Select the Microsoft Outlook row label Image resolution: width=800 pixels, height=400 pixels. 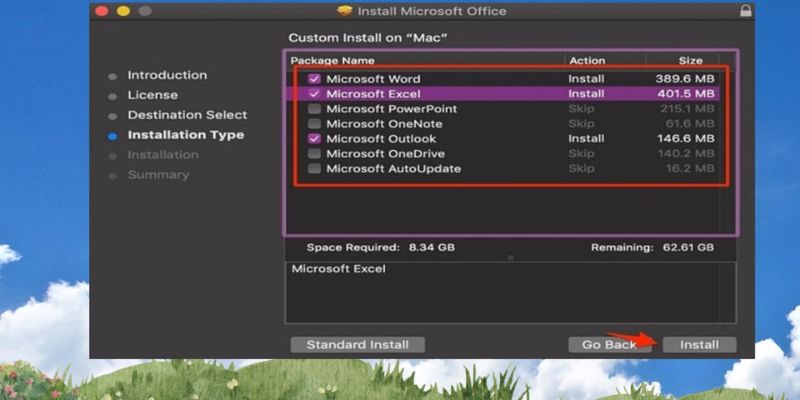(381, 139)
